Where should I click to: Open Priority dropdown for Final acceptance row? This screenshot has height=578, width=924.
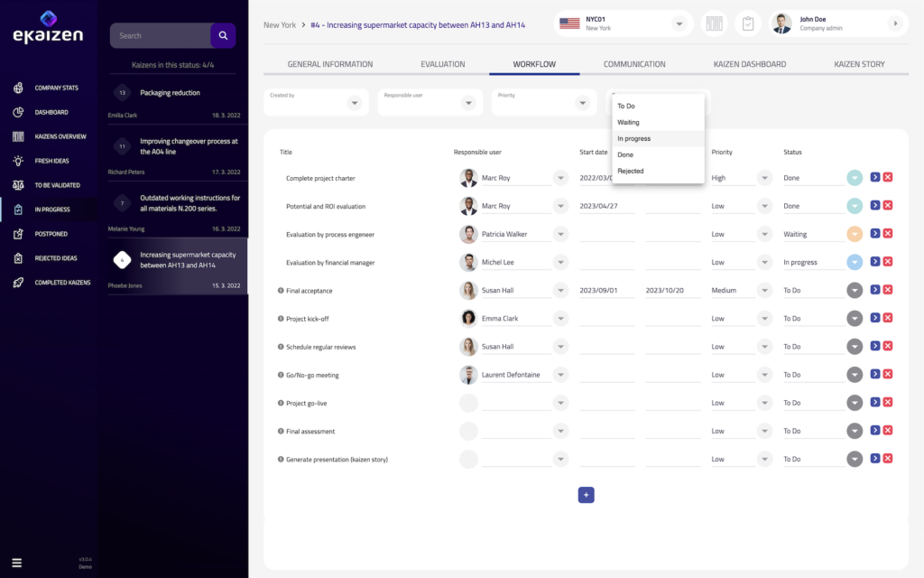pos(764,291)
